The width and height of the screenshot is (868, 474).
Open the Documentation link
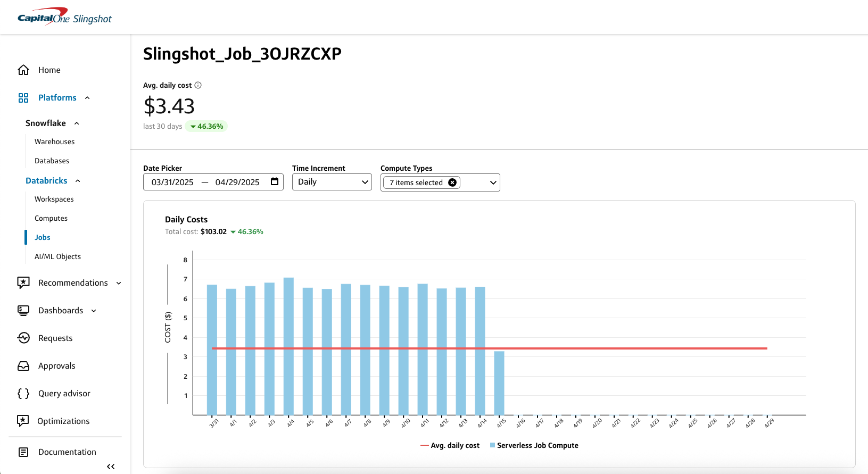click(67, 452)
